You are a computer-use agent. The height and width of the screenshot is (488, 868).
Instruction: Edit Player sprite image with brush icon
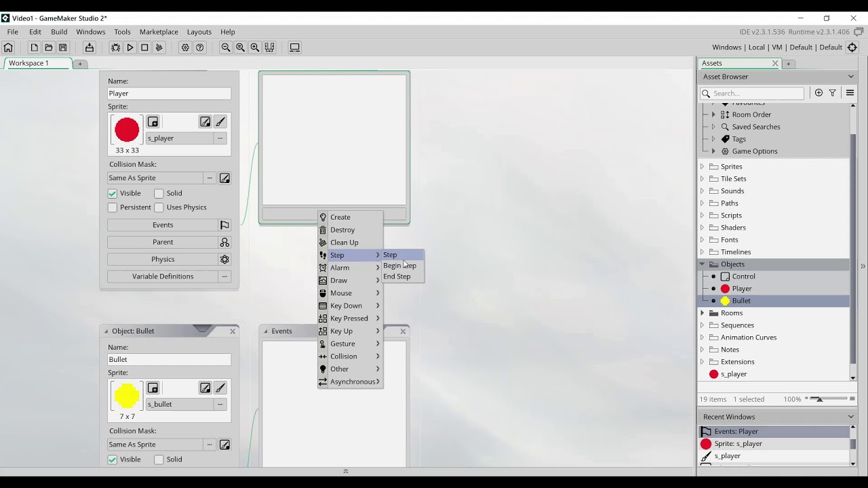(x=220, y=122)
